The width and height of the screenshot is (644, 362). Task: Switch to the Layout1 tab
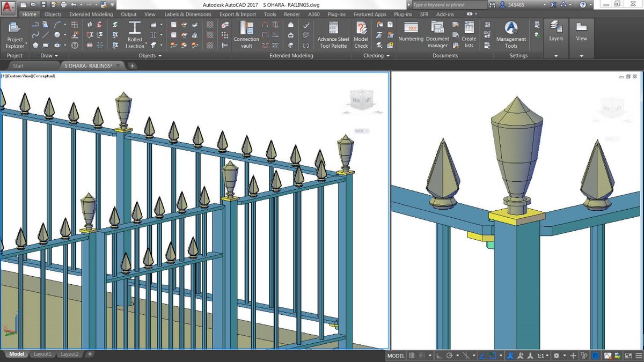point(42,354)
